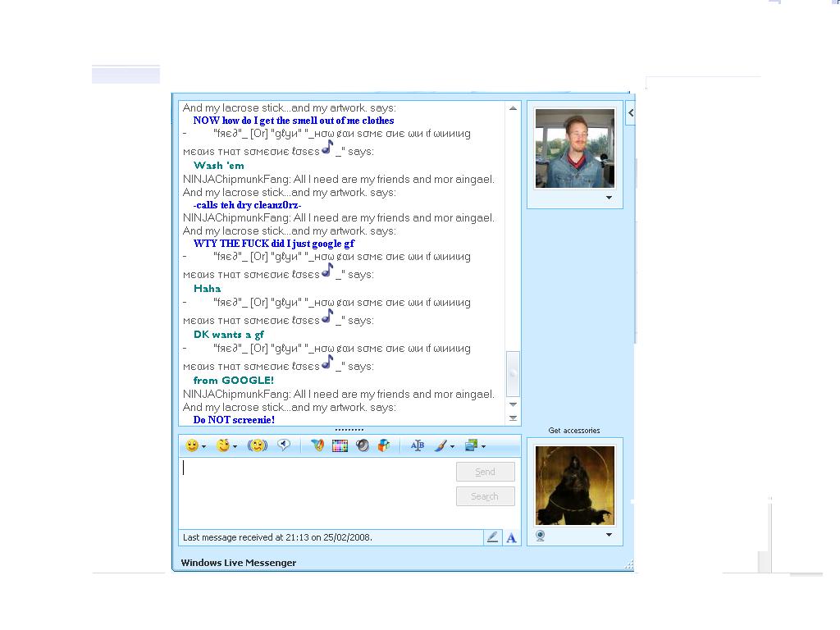Click the message "from GOOGLE!"
This screenshot has width=840, height=630.
(x=234, y=381)
